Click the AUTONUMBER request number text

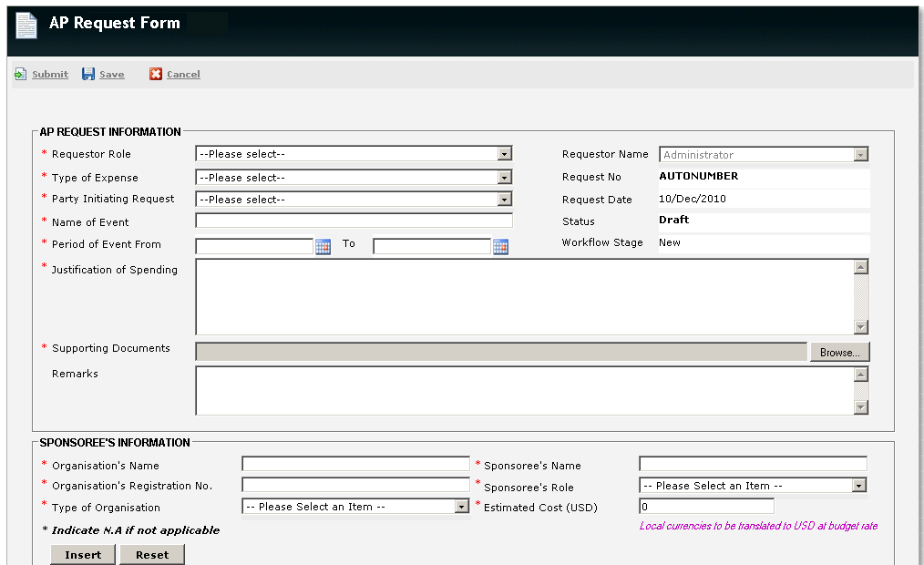pos(698,176)
